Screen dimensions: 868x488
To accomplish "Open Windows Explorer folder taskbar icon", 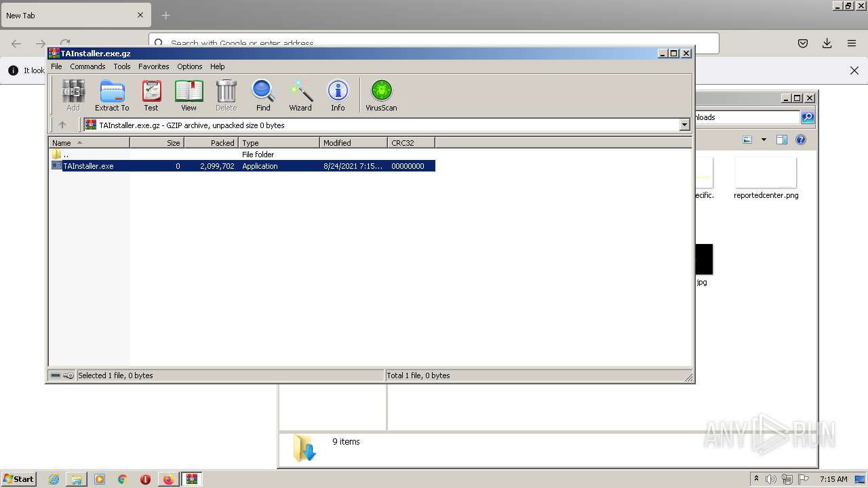I will [x=77, y=479].
